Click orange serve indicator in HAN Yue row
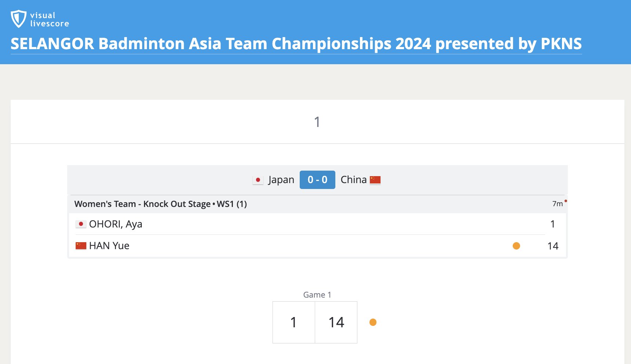This screenshot has height=364, width=631. (x=516, y=246)
